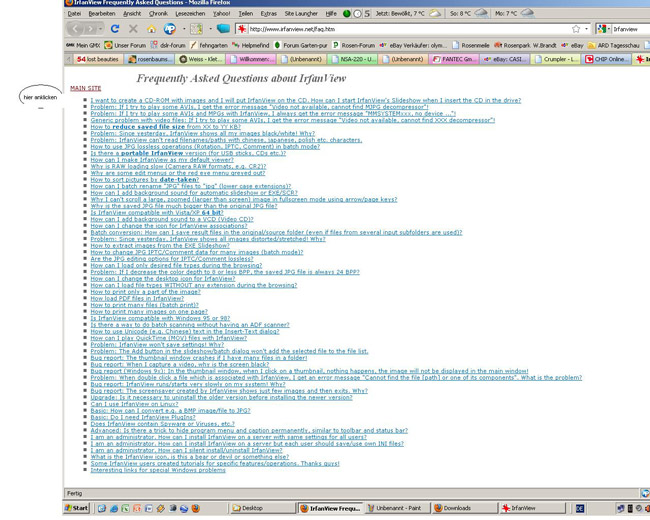Click the Forward navigation arrow
This screenshot has width=650, height=520.
point(89,29)
